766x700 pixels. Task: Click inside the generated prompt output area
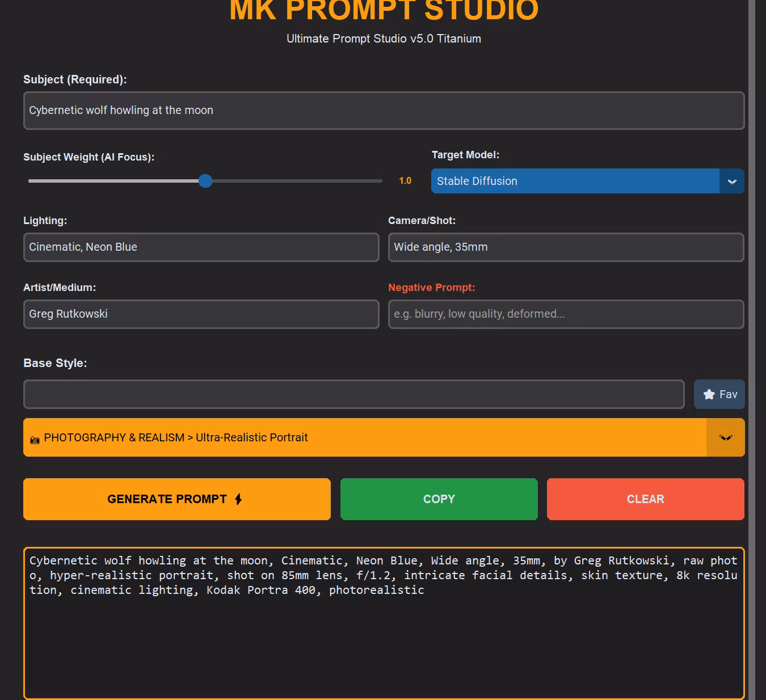click(x=384, y=641)
